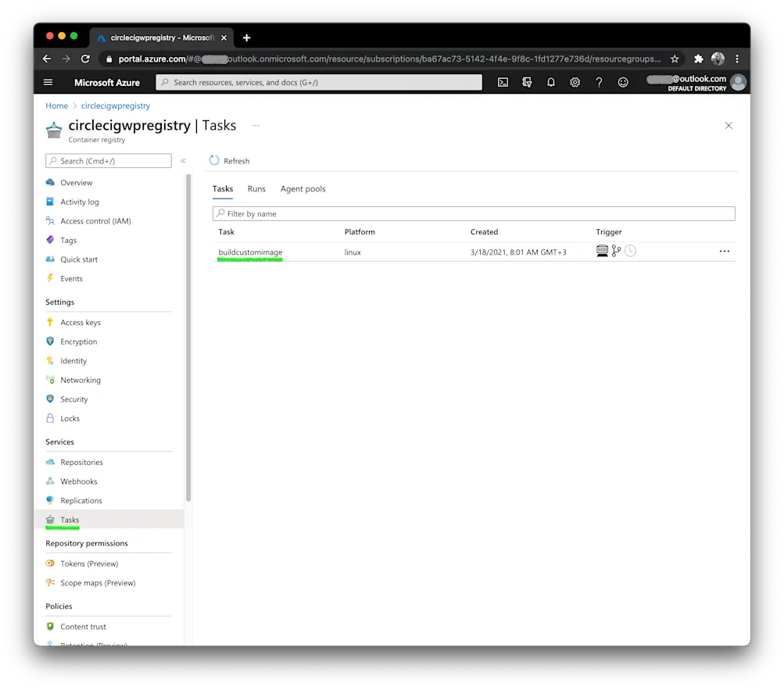This screenshot has width=784, height=690.
Task: Open Locks settings
Action: point(70,419)
